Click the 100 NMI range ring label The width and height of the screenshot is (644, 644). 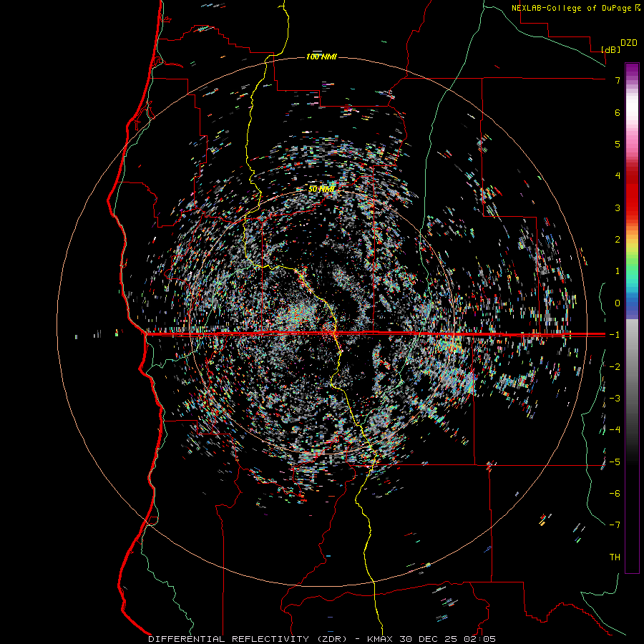(x=321, y=57)
